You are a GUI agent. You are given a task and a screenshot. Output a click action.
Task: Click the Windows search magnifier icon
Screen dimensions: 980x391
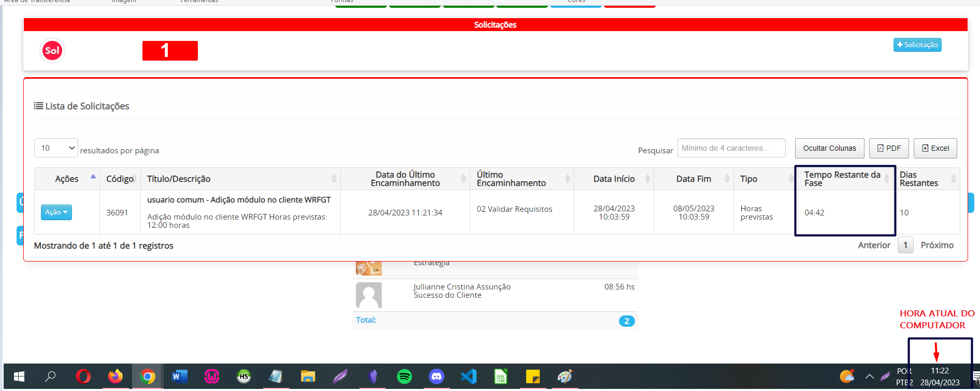50,376
